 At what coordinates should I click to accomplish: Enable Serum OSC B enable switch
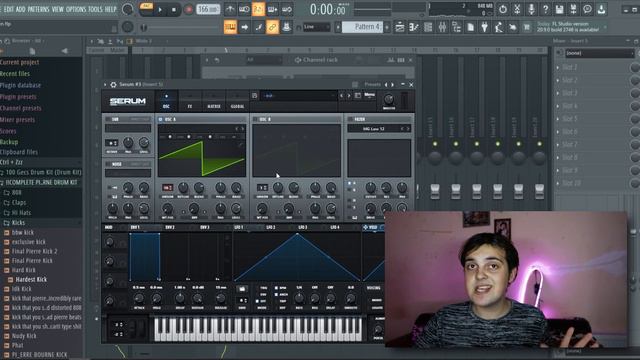(255, 119)
